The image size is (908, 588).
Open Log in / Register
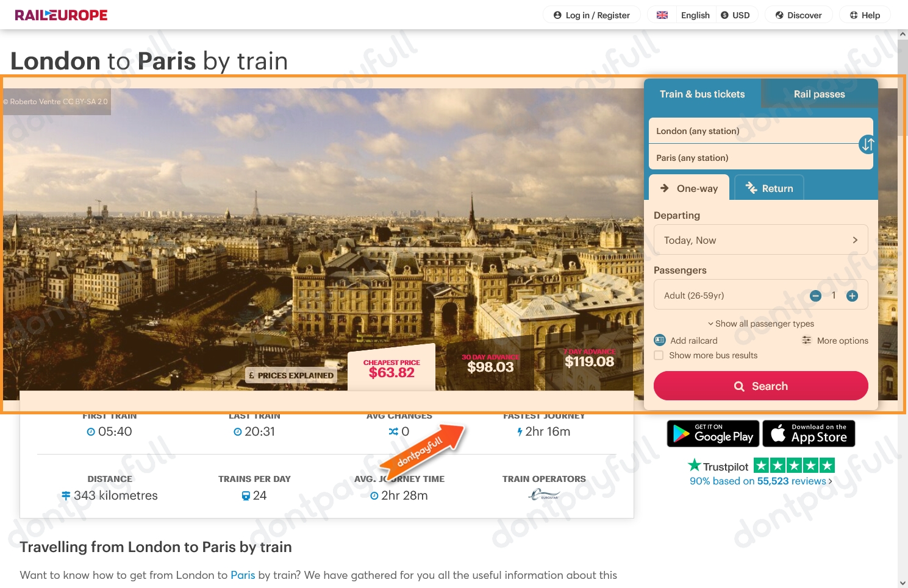(592, 15)
